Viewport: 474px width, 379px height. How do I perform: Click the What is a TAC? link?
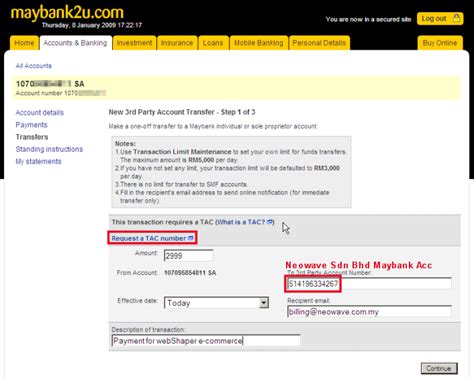point(241,222)
